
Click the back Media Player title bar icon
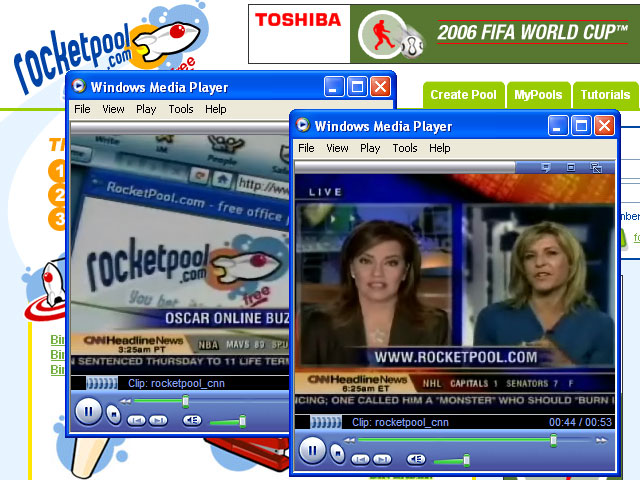point(79,86)
